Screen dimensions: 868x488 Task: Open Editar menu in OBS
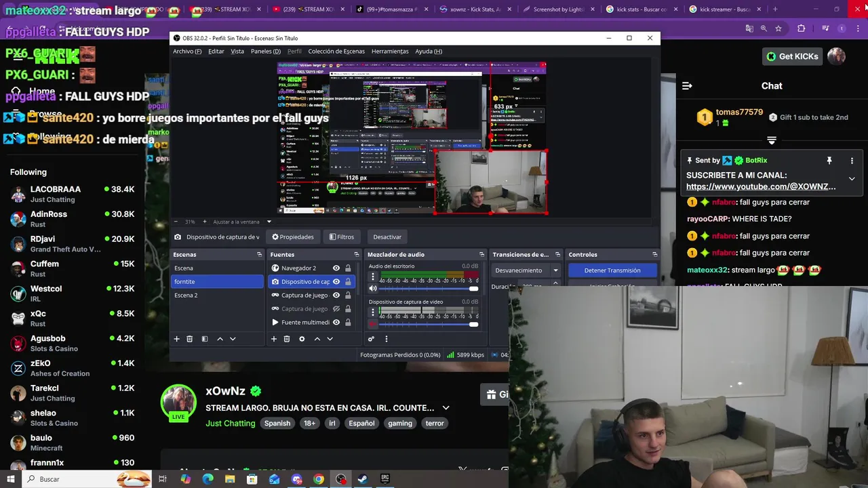coord(216,51)
